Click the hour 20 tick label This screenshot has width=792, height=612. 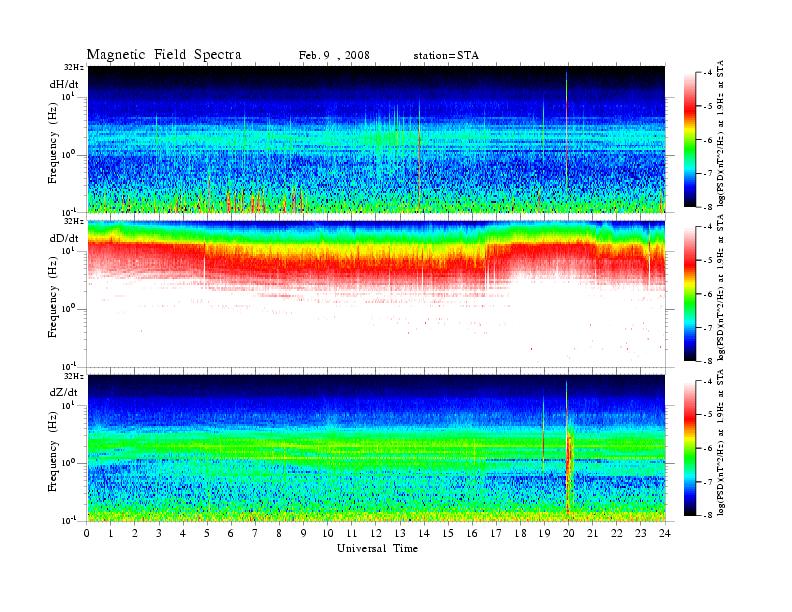tap(569, 534)
